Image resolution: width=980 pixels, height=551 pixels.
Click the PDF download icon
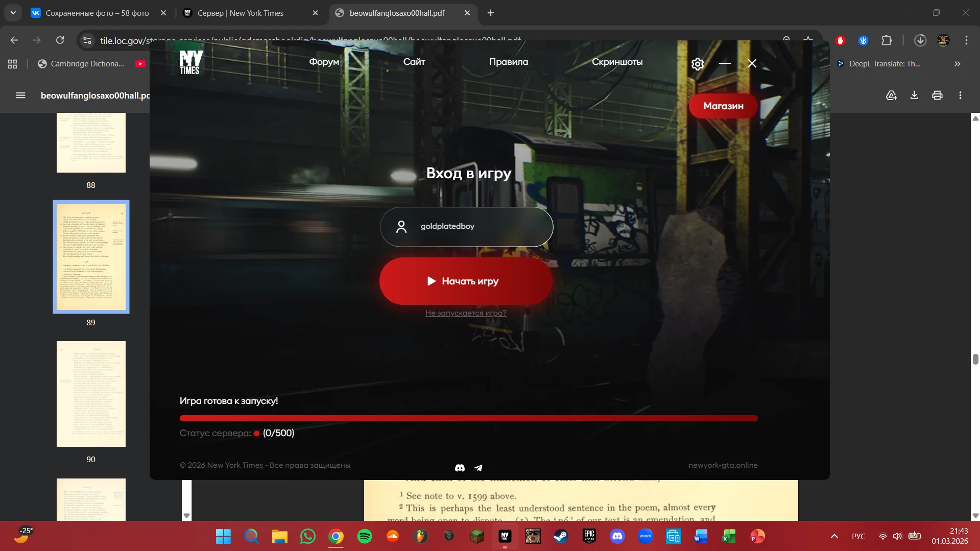tap(914, 95)
